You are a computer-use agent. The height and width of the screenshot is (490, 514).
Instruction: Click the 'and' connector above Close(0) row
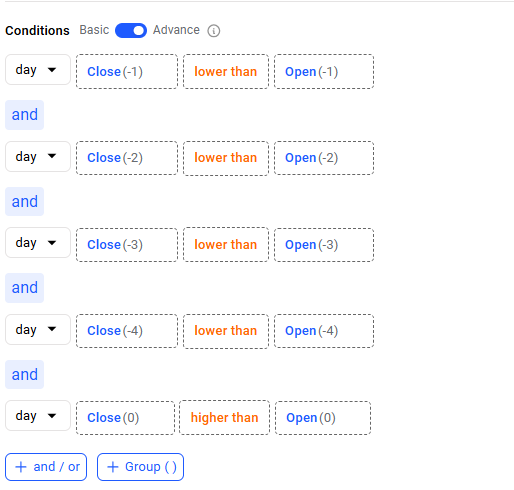pyautogui.click(x=24, y=374)
